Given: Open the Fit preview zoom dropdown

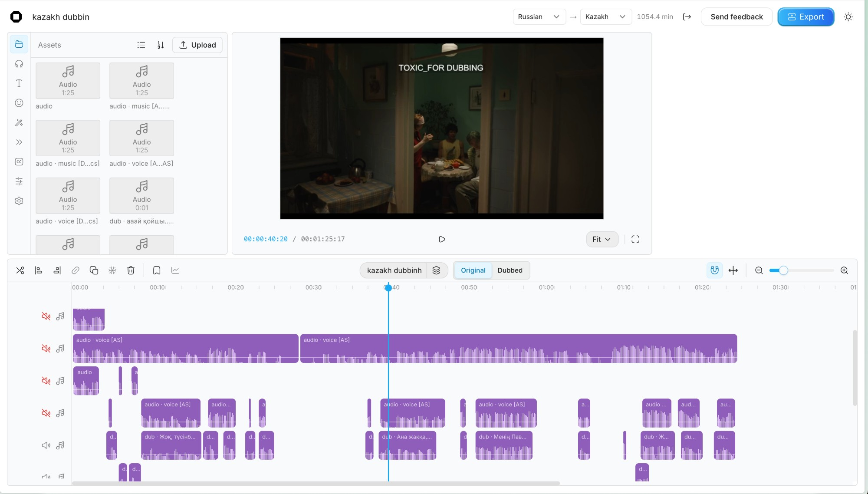Looking at the screenshot, I should 602,239.
